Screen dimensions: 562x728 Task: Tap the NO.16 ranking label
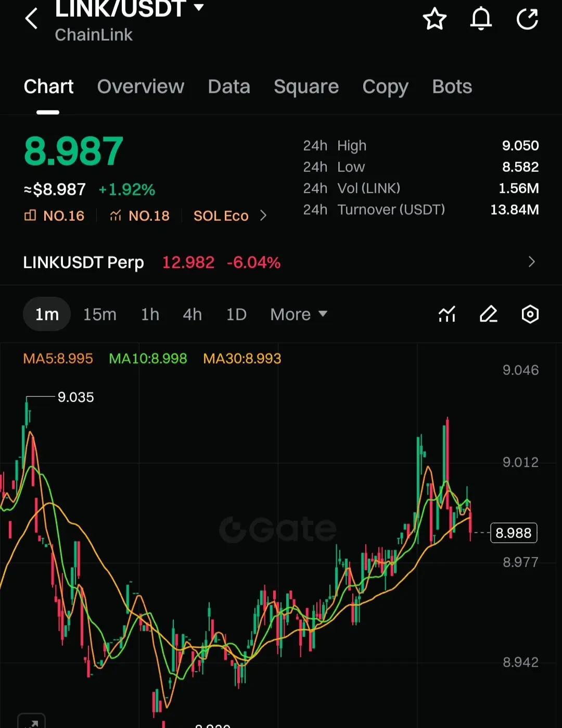pos(55,216)
